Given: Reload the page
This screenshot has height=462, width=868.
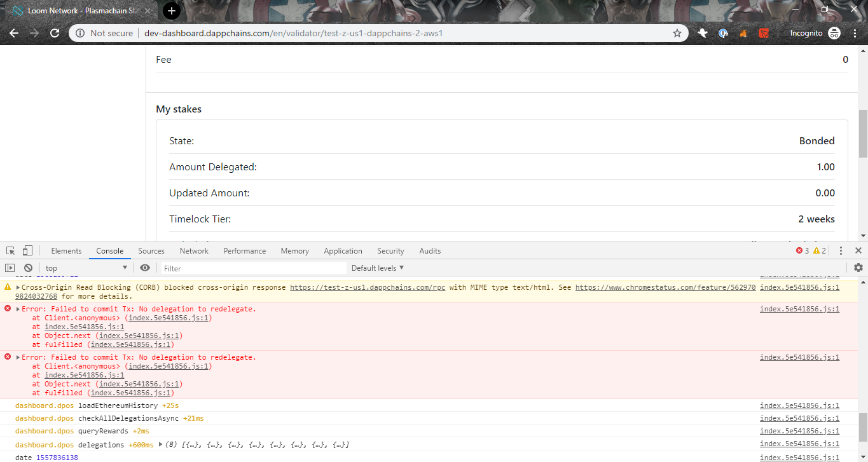Looking at the screenshot, I should click(55, 32).
